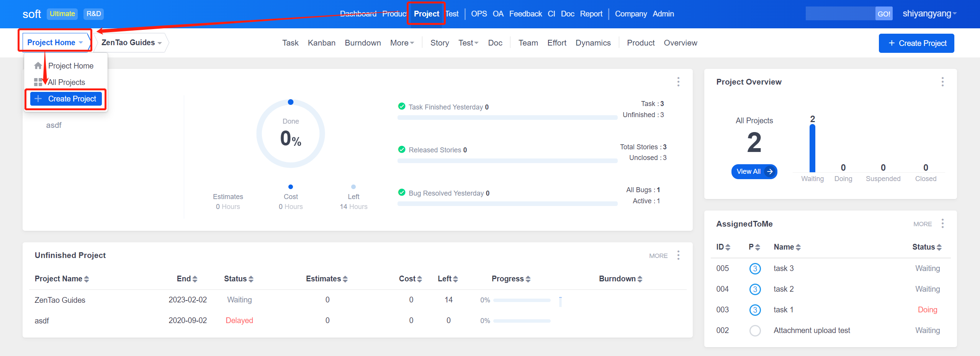Click the All Projects grid icon
Screen dimensions: 980x356
pyautogui.click(x=38, y=82)
